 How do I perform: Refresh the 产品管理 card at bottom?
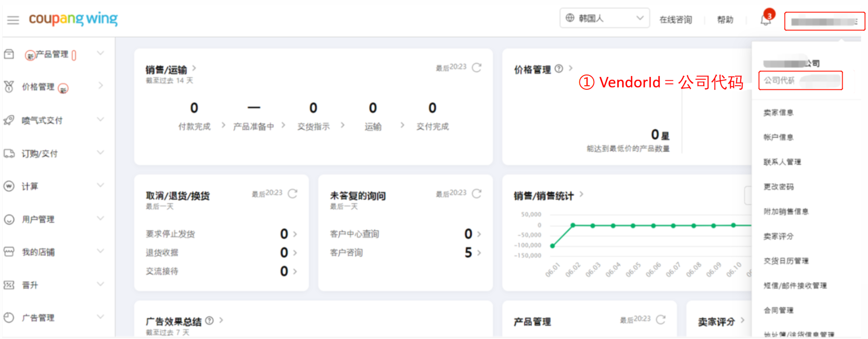661,320
